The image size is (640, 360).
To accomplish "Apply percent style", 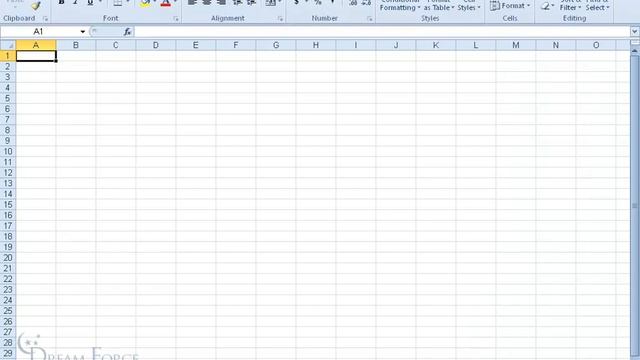I will [x=318, y=3].
